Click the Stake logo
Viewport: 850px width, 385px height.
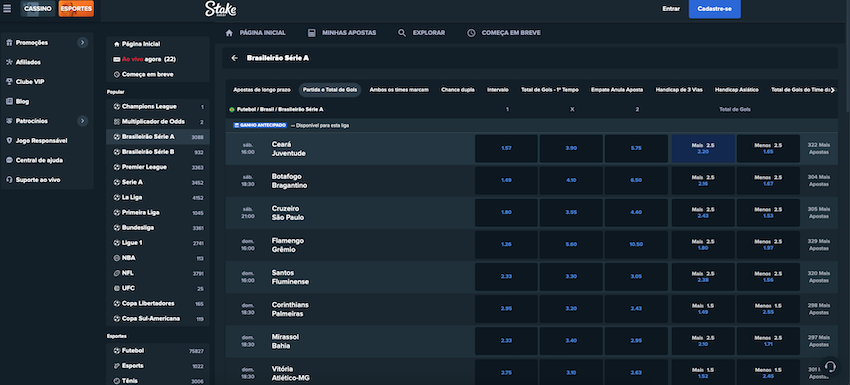(220, 9)
